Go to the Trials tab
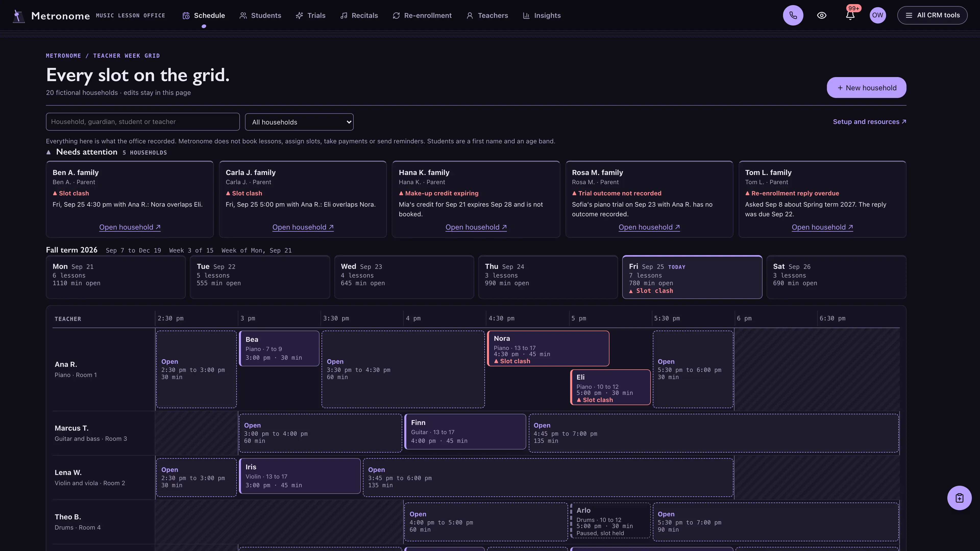The image size is (980, 551). (x=311, y=16)
